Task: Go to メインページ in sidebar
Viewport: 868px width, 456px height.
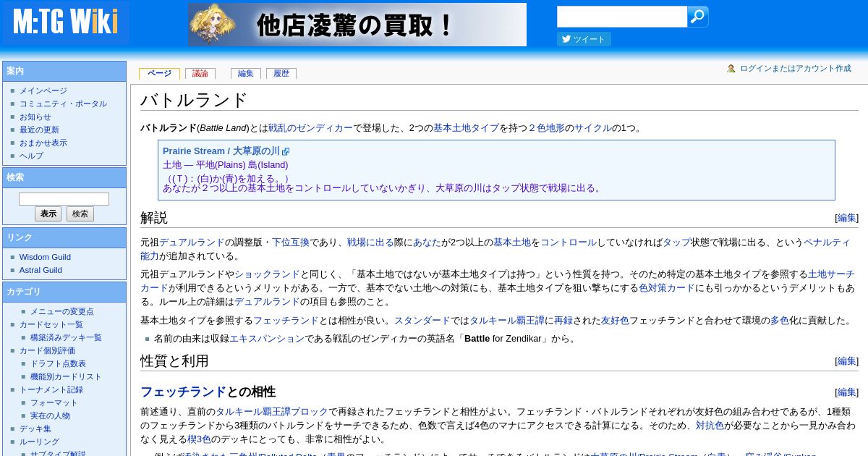Action: click(43, 90)
